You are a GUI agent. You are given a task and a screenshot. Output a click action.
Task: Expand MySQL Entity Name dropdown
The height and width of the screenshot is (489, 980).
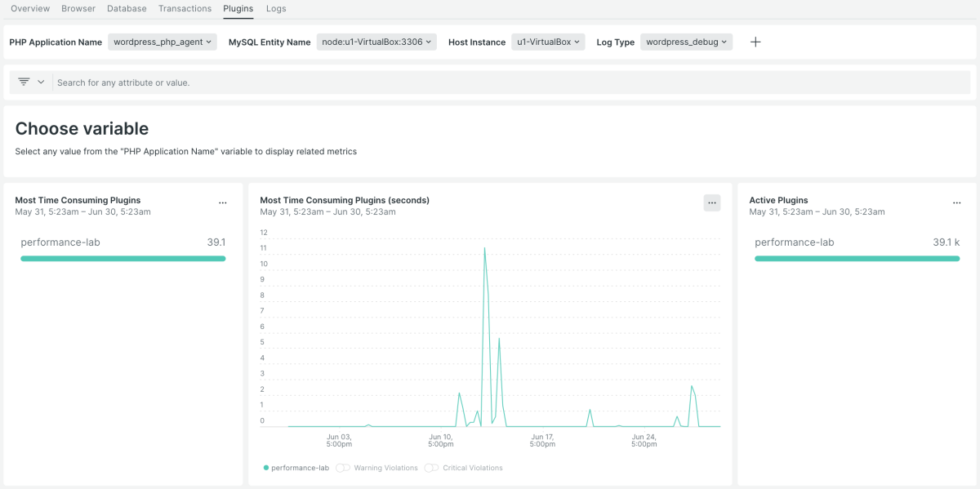point(376,42)
